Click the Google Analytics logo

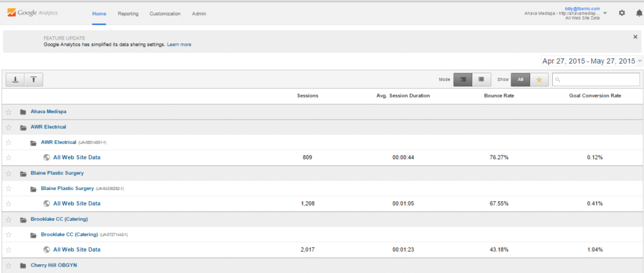[33, 13]
